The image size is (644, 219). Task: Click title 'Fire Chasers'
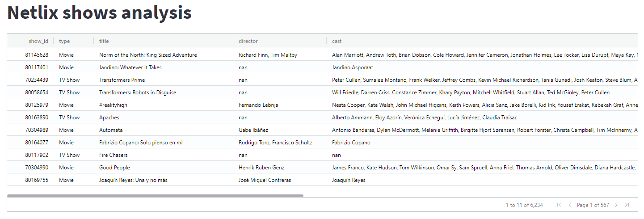[x=113, y=155]
